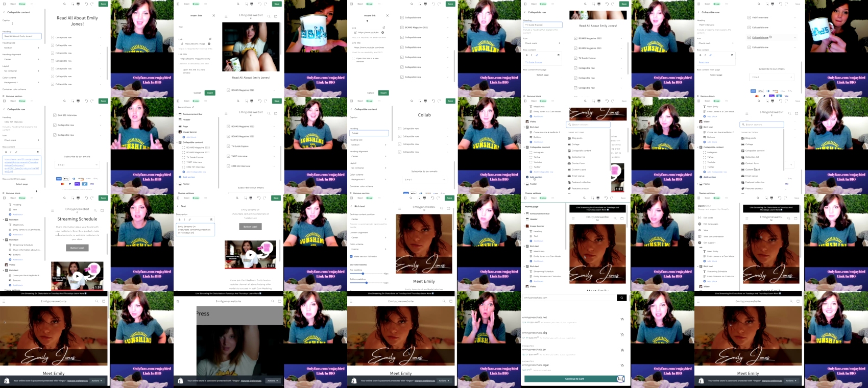
Task: Add emilyjoneschats.org to cart
Action: pyautogui.click(x=622, y=335)
